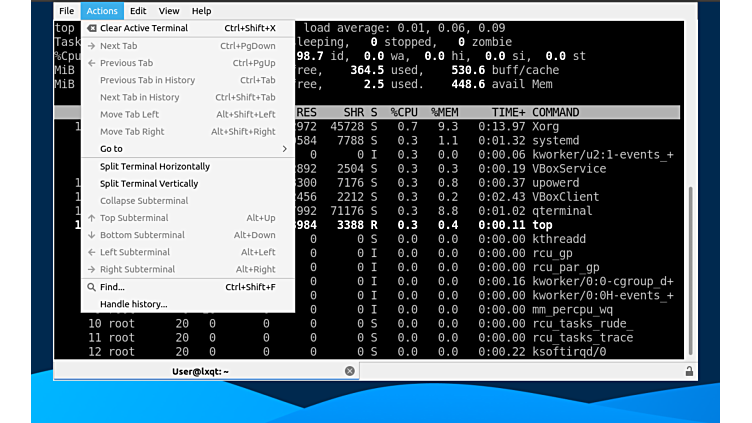Choose Split Terminal Vertically
Screen dimensions: 752x423
coord(149,184)
